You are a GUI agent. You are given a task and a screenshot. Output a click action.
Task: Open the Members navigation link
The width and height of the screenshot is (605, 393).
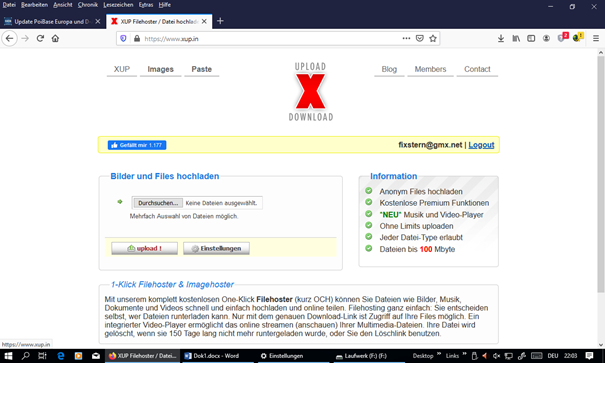click(430, 69)
